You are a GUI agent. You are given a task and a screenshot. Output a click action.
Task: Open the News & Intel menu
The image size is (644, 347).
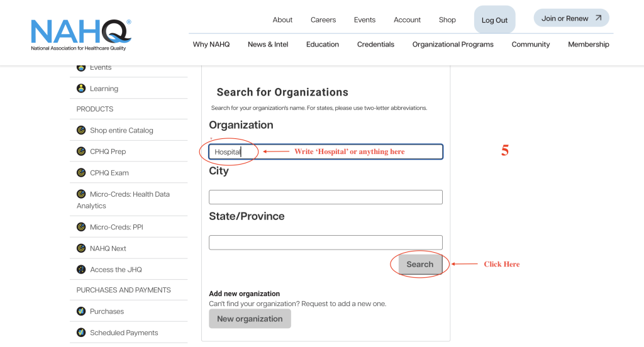[x=268, y=45]
